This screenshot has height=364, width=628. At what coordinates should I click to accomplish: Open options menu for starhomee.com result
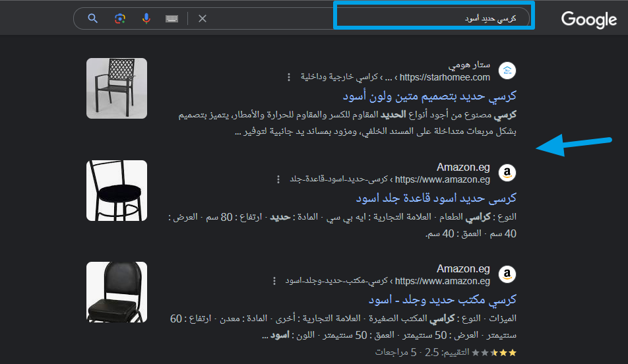coord(289,77)
